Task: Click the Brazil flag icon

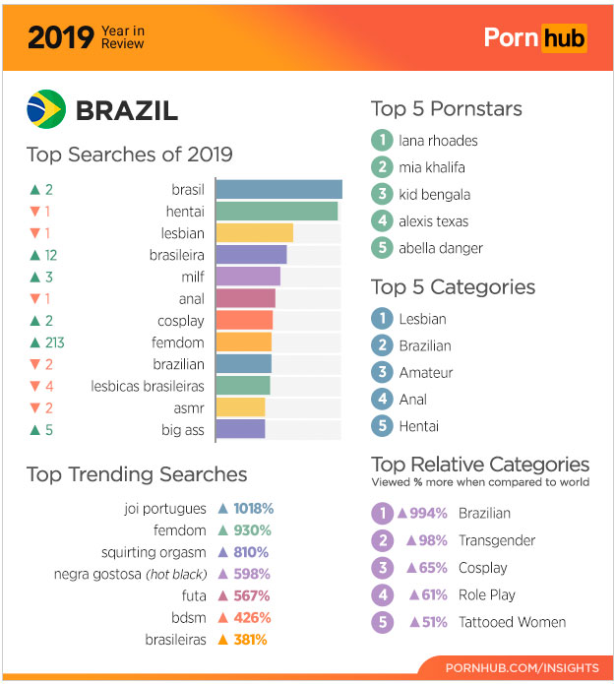Action: tap(46, 109)
